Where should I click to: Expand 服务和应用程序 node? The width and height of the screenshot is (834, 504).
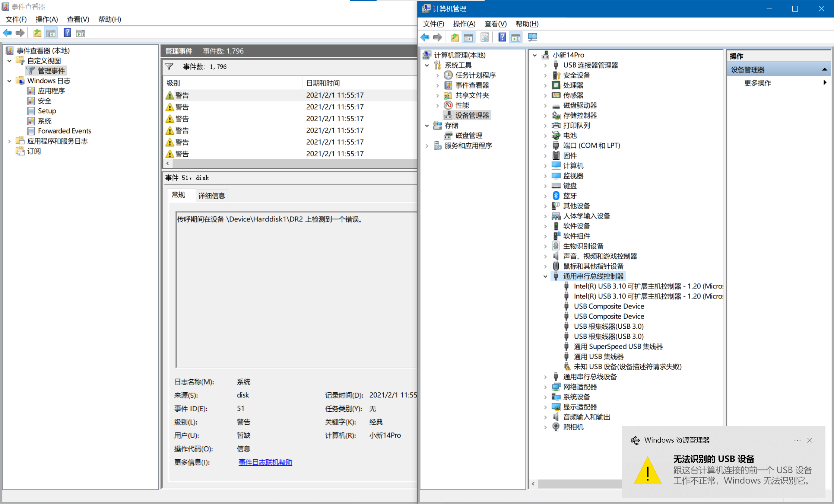coord(427,146)
